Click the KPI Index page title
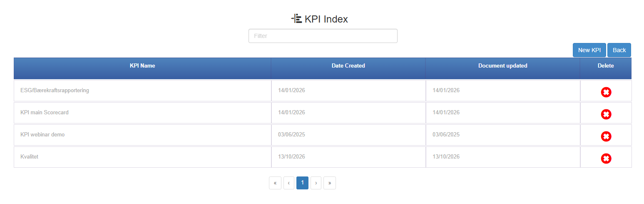The height and width of the screenshot is (204, 644). [326, 19]
